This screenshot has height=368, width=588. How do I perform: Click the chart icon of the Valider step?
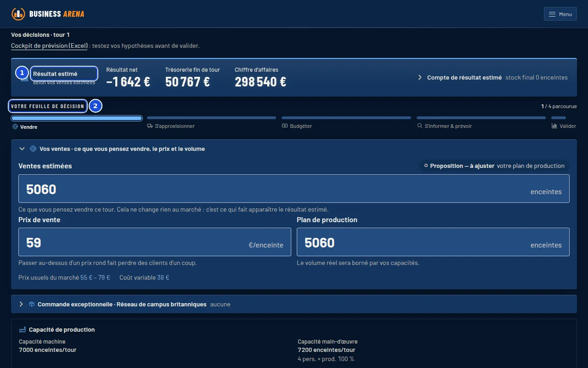point(554,126)
